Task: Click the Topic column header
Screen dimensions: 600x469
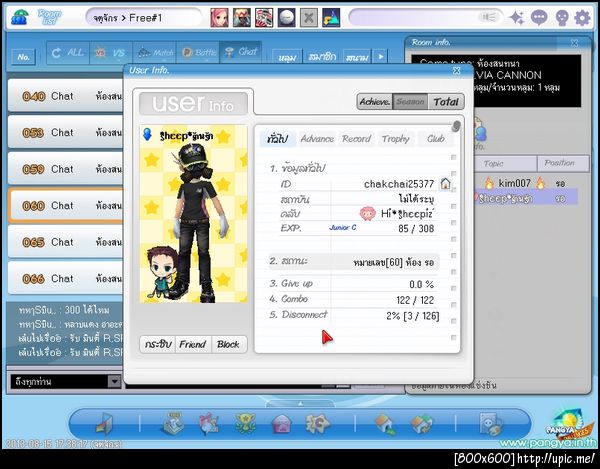Action: click(x=505, y=163)
